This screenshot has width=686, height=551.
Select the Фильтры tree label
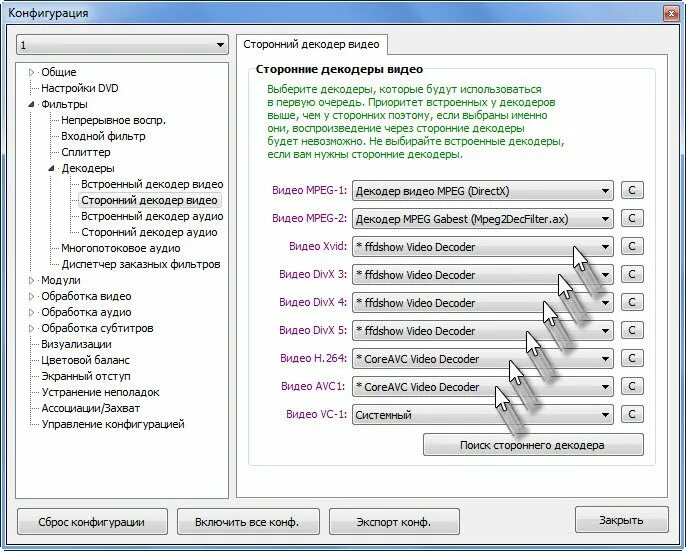pos(64,105)
